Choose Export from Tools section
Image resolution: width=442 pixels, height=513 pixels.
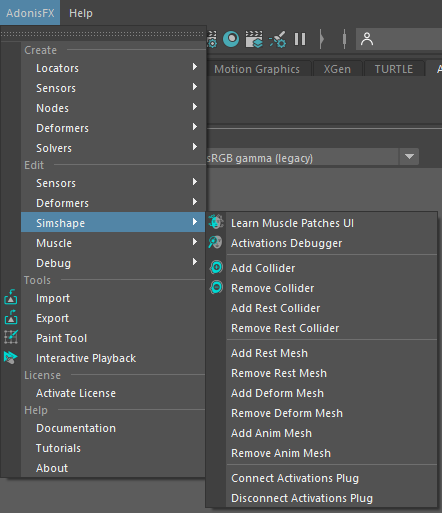tap(113, 318)
